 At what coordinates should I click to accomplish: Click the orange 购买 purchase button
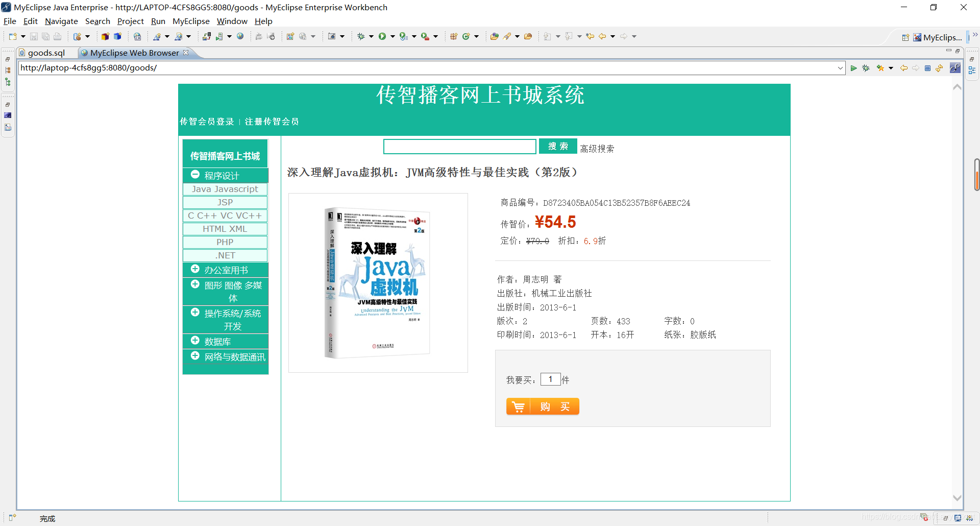click(543, 406)
